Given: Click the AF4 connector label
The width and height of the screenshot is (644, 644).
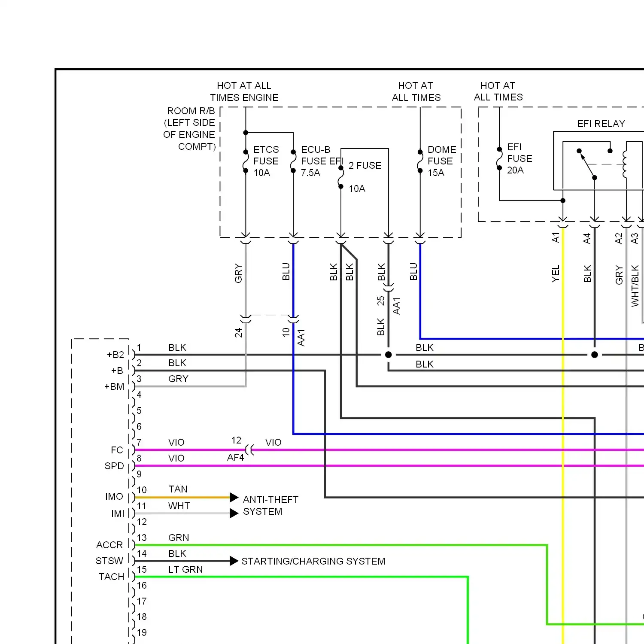Looking at the screenshot, I should click(235, 457).
